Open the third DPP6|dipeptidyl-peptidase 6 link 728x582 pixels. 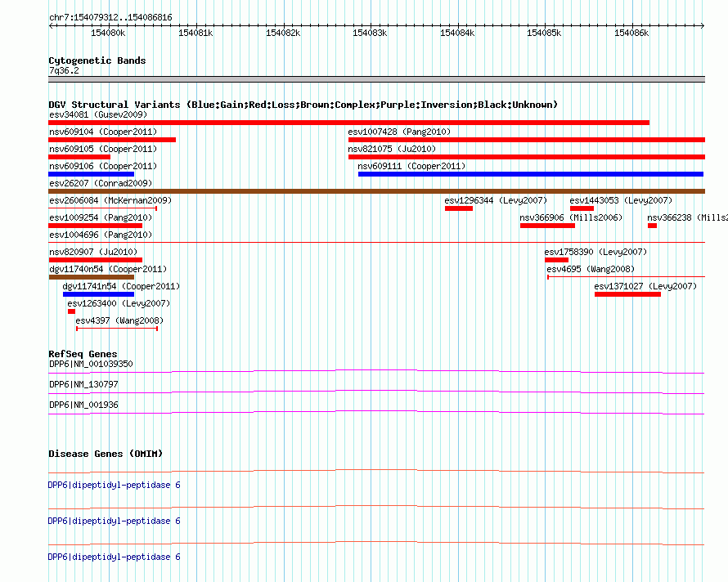(x=114, y=557)
